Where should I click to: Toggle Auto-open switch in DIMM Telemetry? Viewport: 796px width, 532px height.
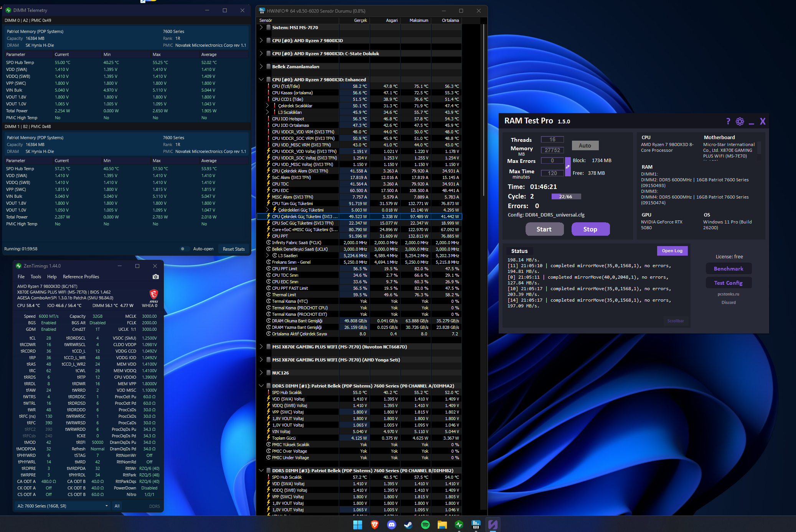pyautogui.click(x=184, y=249)
